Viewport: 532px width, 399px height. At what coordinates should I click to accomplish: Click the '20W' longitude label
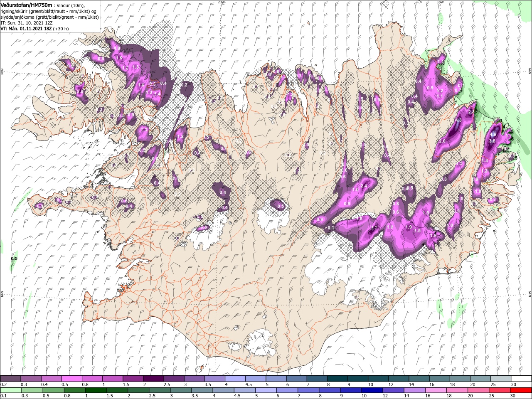(x=222, y=2)
